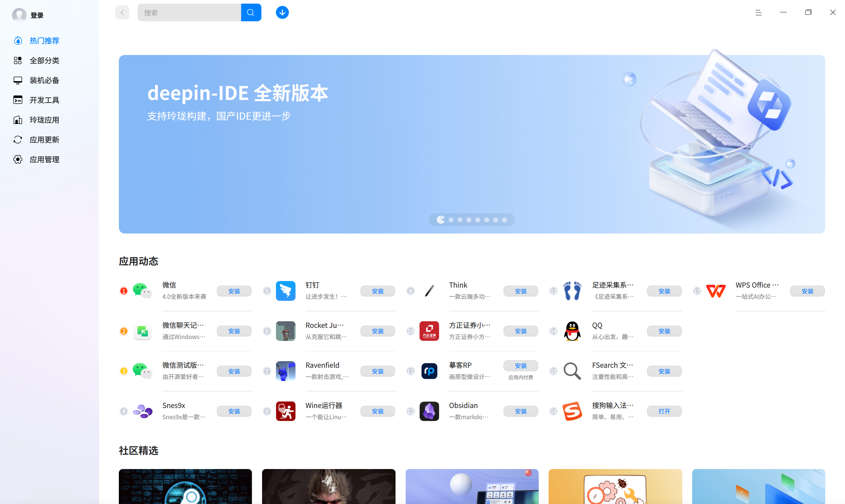Install Obsidian with its 安装 button
Screen dimensions: 845x504
tap(521, 411)
